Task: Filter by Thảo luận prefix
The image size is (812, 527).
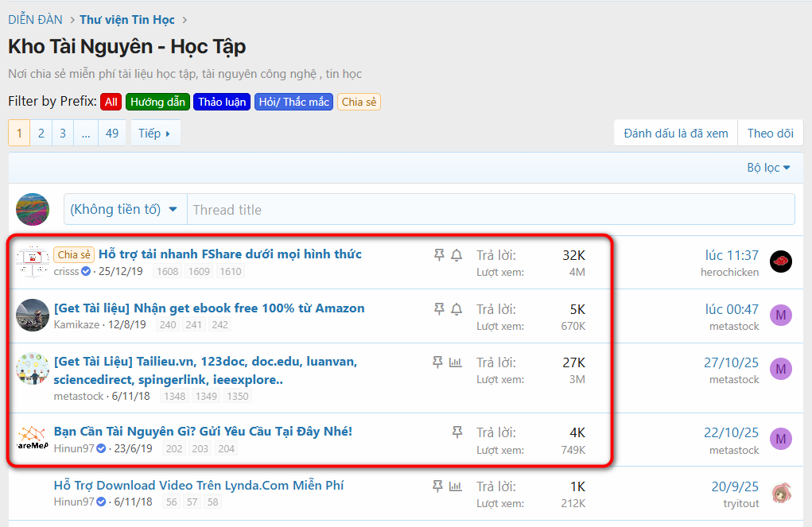Action: pos(222,102)
